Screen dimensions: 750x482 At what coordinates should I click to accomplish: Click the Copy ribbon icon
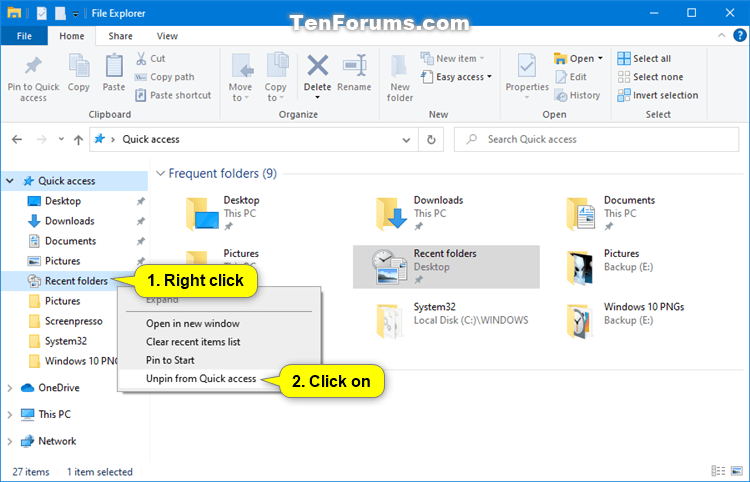click(x=78, y=73)
